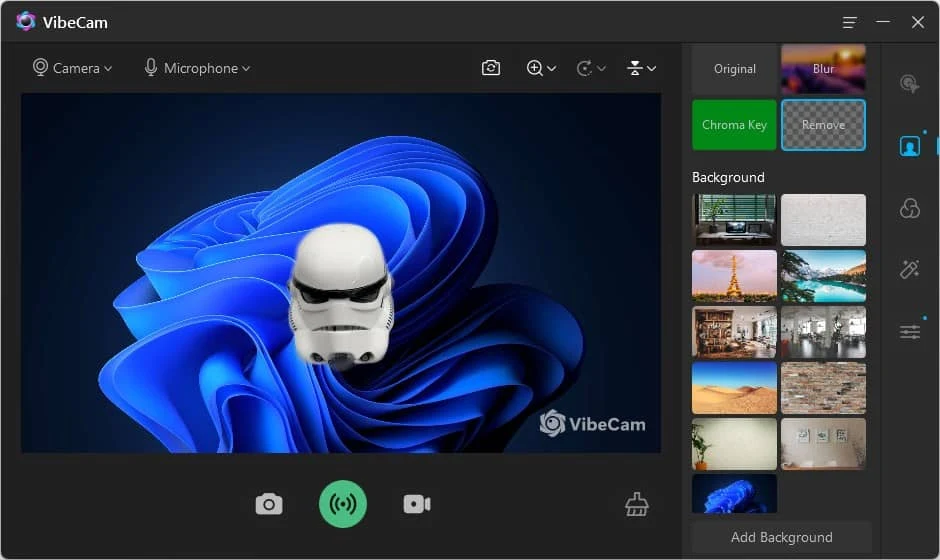This screenshot has width=940, height=560.
Task: Select the Remove background option
Action: click(823, 125)
